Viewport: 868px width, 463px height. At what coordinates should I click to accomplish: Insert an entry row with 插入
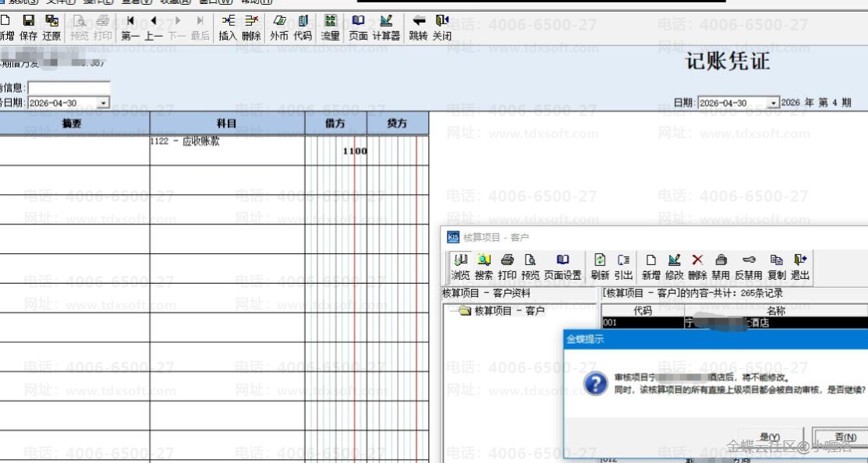pyautogui.click(x=228, y=27)
